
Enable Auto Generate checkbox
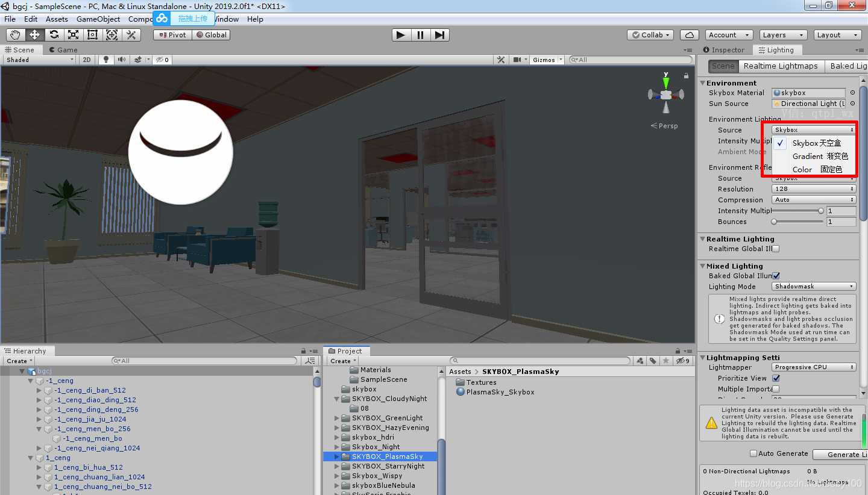[753, 453]
